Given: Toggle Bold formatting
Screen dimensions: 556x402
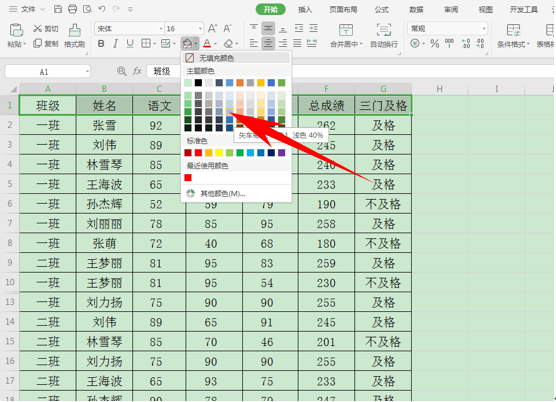Looking at the screenshot, I should 101,44.
